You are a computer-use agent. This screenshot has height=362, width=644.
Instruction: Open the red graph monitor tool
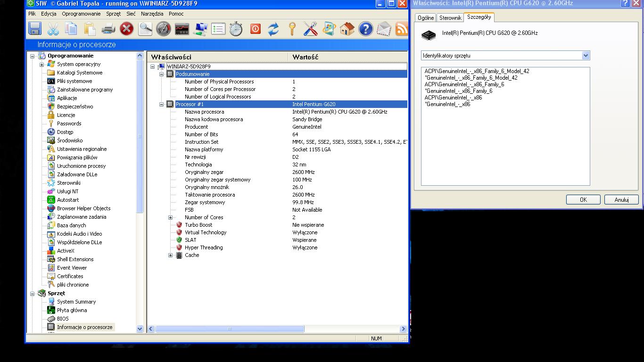182,29
